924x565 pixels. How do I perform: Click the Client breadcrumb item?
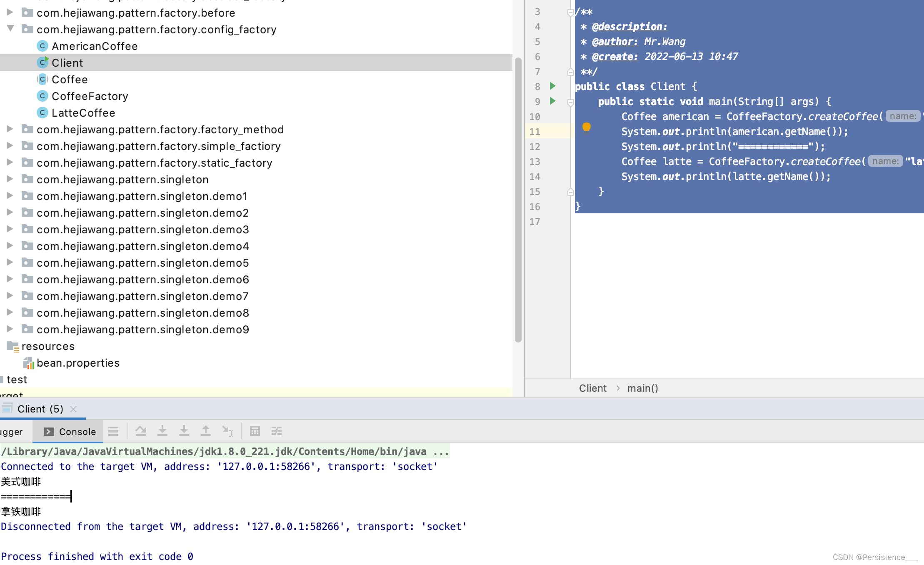click(592, 388)
